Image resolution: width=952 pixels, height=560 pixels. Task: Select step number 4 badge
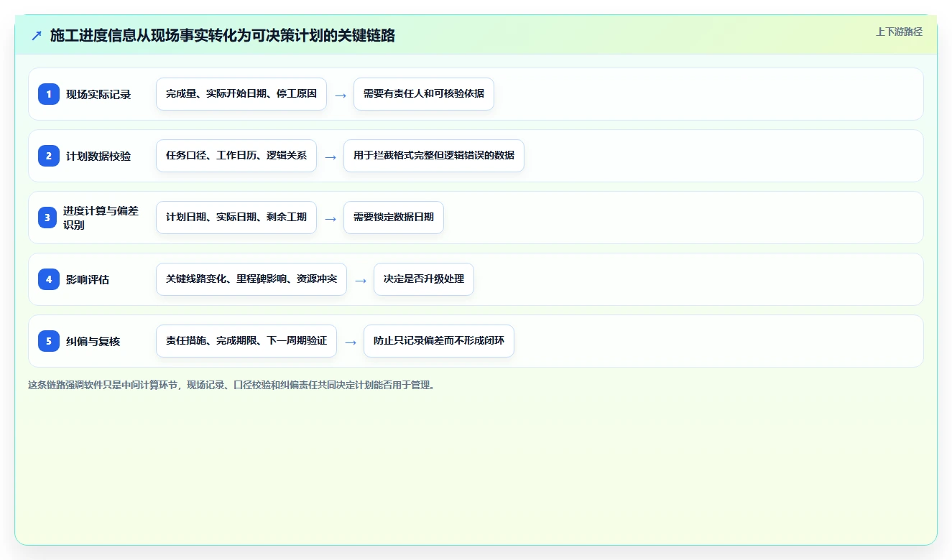(x=49, y=279)
